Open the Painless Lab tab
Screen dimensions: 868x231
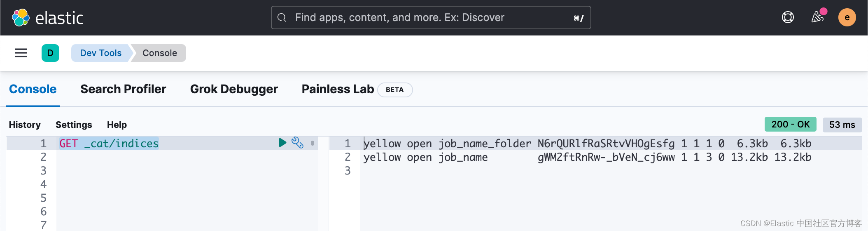point(338,89)
